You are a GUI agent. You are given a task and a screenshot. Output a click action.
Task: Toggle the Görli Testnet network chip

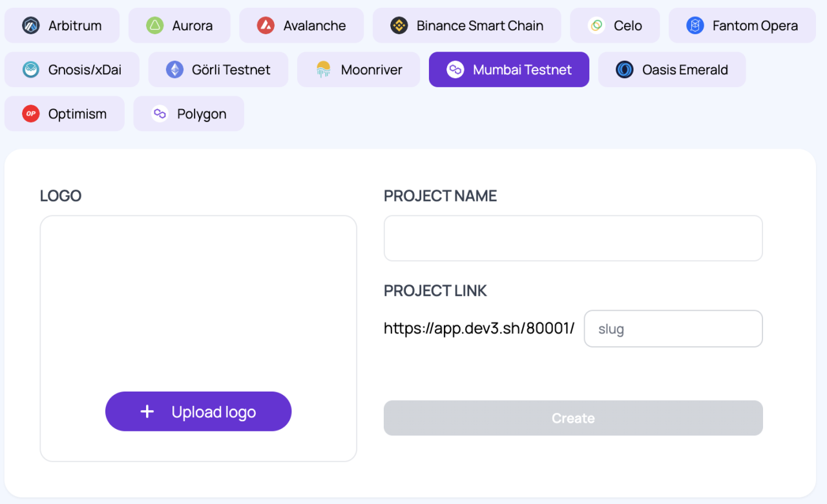tap(218, 69)
